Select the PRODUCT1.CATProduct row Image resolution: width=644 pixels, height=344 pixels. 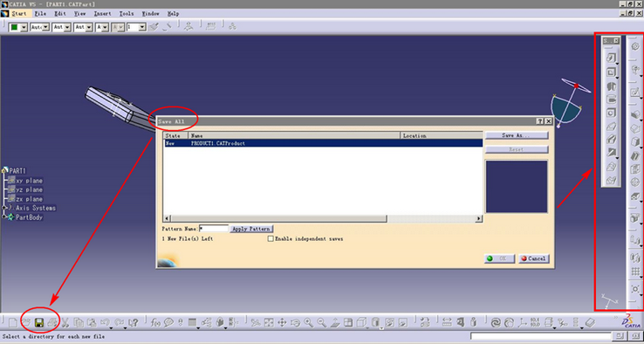(x=323, y=143)
